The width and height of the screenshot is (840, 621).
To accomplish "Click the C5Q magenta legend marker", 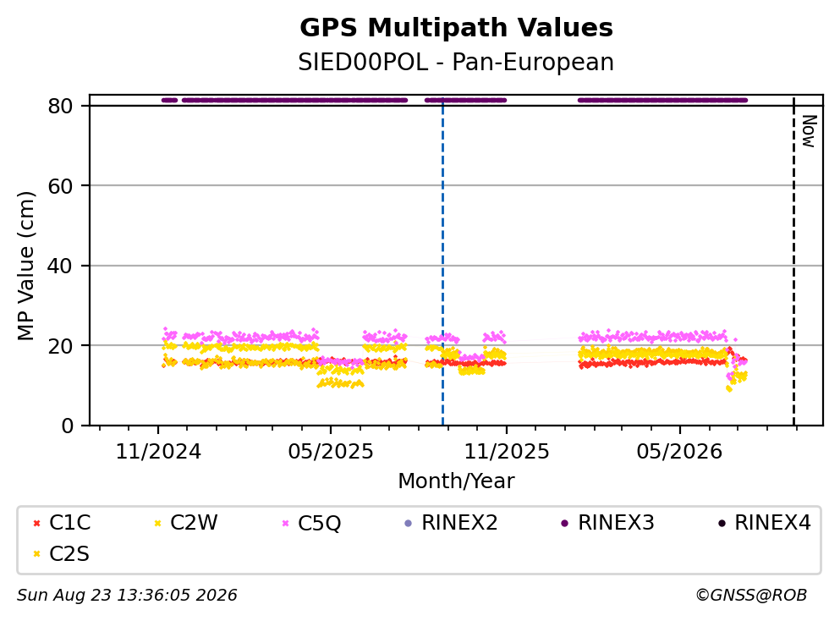I will (285, 523).
